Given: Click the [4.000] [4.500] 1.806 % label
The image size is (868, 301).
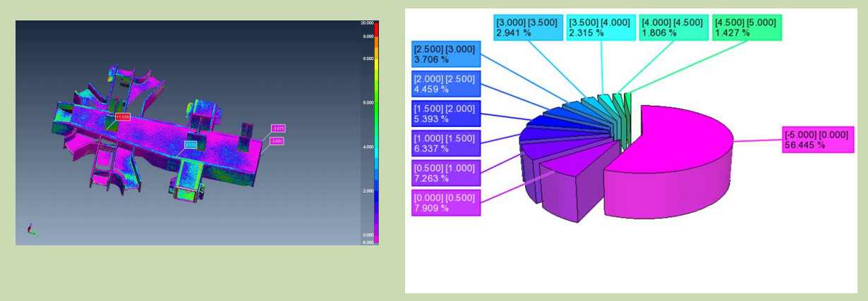Looking at the screenshot, I should 673,27.
